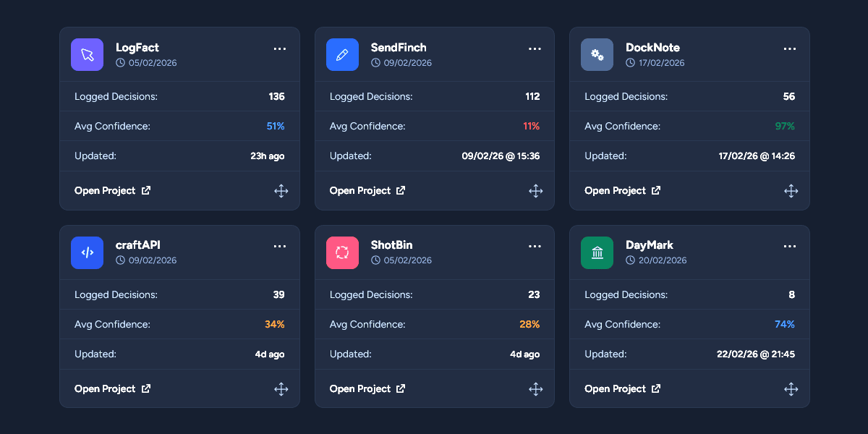Show more options for craftAPI
Screen dimensions: 868x434
(280, 247)
